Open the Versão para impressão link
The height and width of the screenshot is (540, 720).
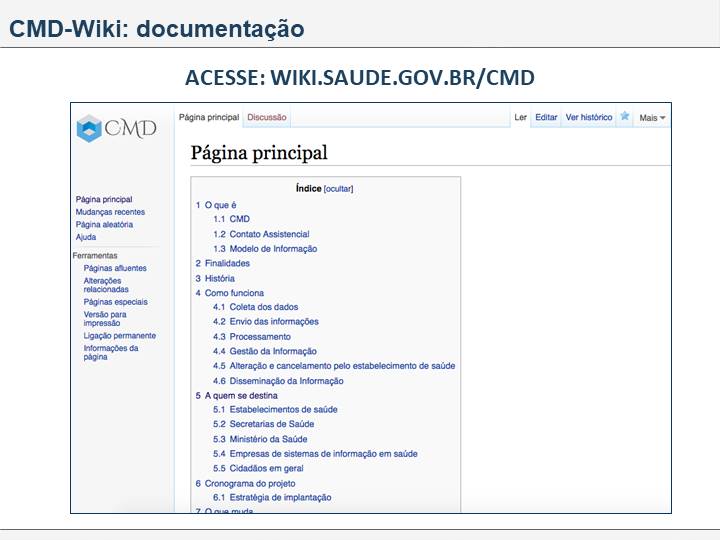tap(105, 319)
